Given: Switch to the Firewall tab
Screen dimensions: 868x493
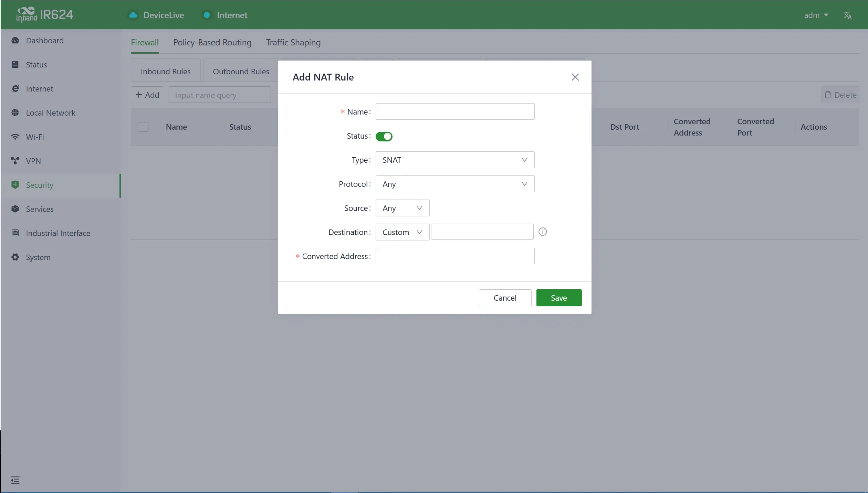Looking at the screenshot, I should pos(145,42).
